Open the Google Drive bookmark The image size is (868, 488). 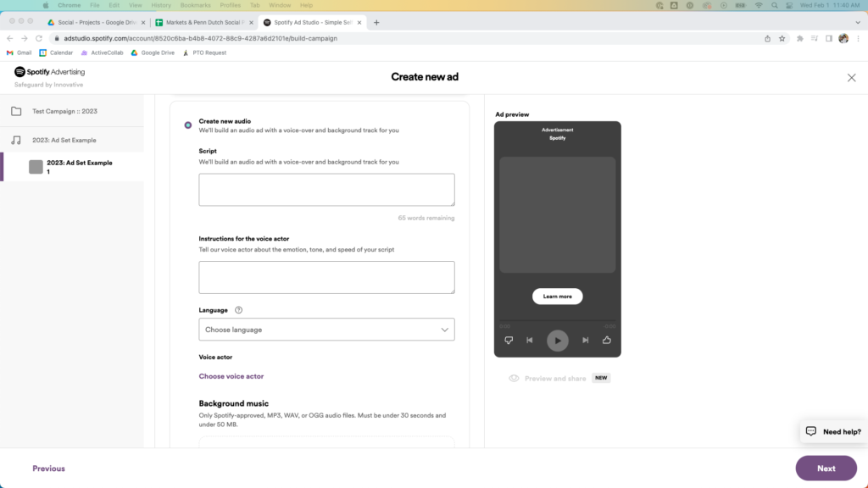(153, 53)
